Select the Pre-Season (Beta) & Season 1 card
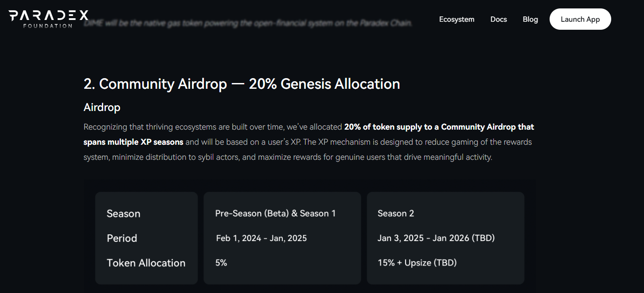The image size is (644, 293). 282,238
